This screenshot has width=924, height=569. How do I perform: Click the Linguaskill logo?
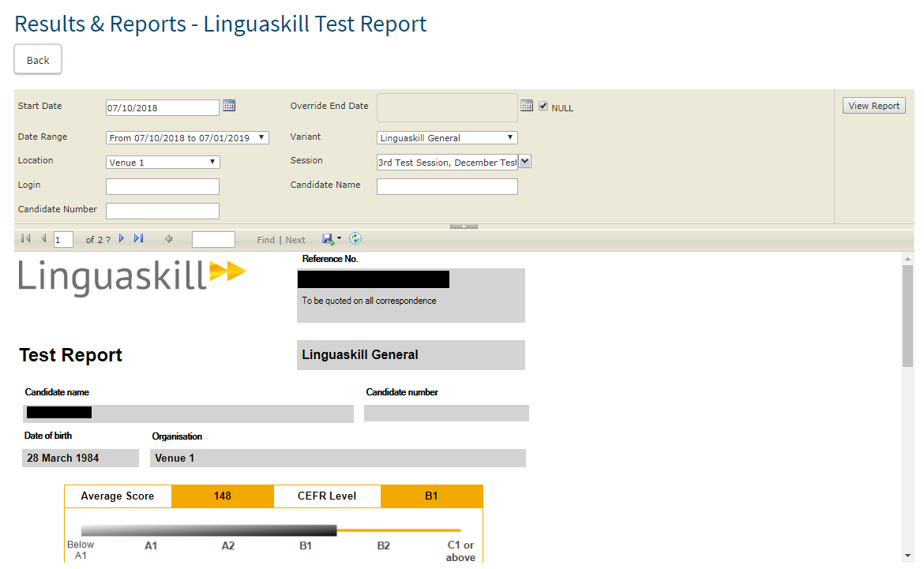click(132, 277)
